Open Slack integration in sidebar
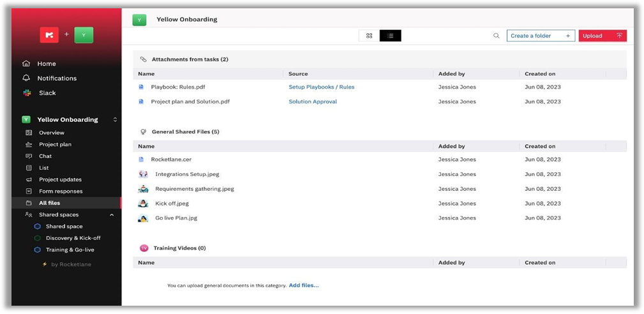 coord(47,93)
